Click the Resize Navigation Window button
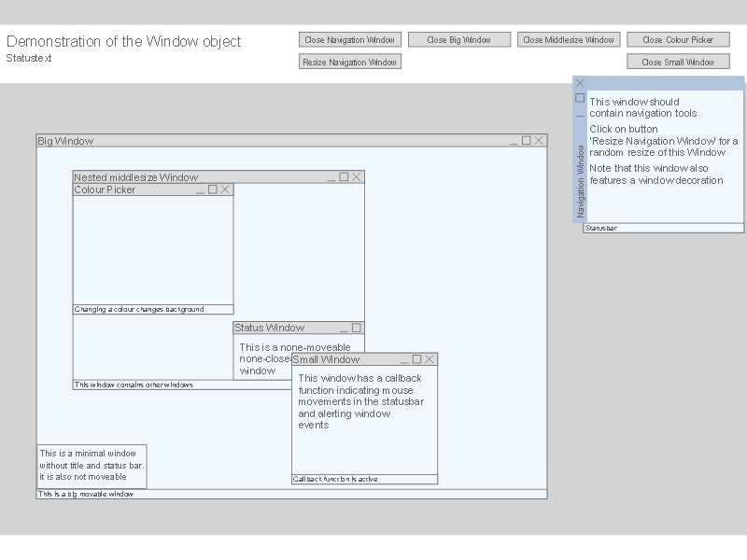 pos(350,62)
